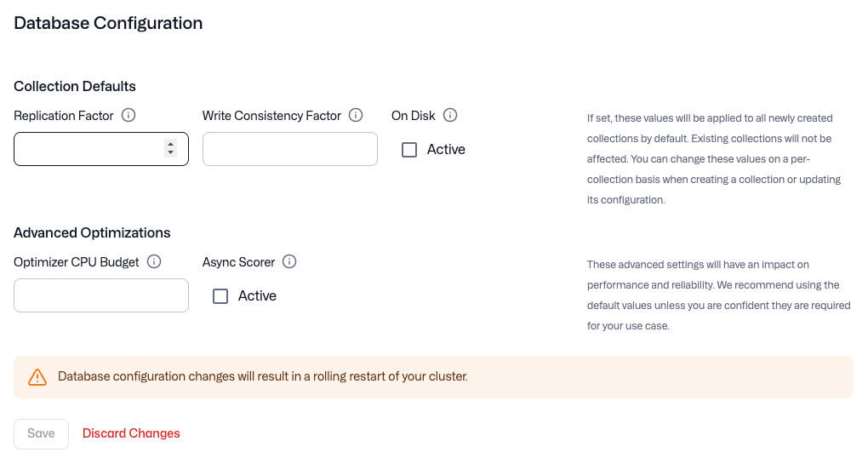Click the Optimizer CPU Budget label text

[77, 262]
